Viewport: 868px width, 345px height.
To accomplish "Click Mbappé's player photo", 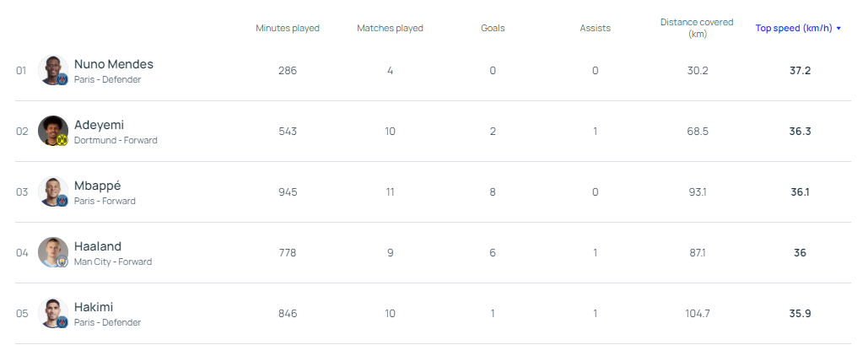I will [52, 191].
